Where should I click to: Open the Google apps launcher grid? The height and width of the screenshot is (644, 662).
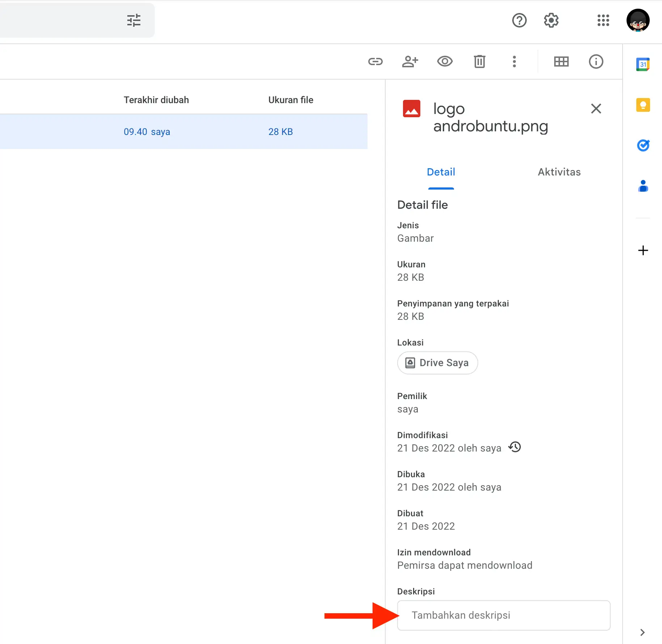pos(603,20)
